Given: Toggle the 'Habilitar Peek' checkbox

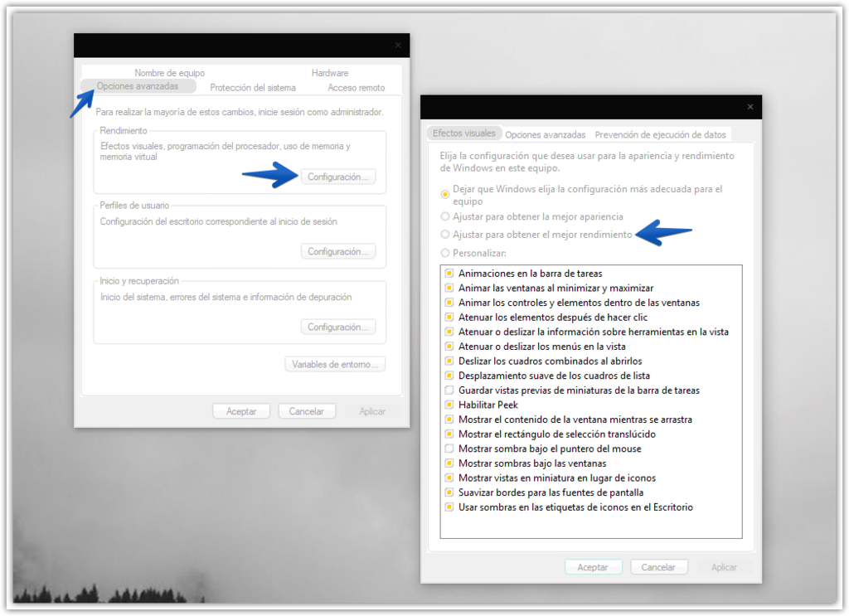Looking at the screenshot, I should tap(449, 405).
